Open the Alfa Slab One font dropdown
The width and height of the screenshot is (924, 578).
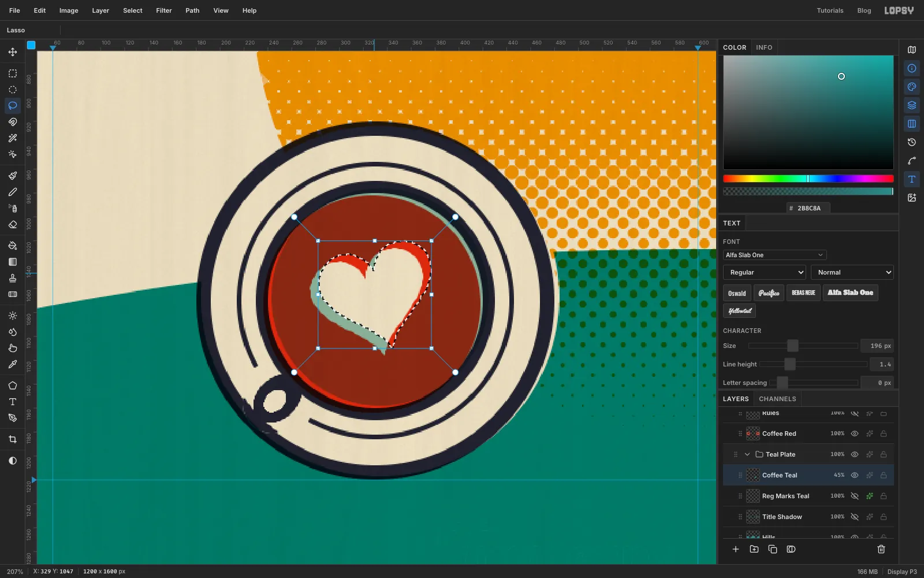[x=774, y=255]
